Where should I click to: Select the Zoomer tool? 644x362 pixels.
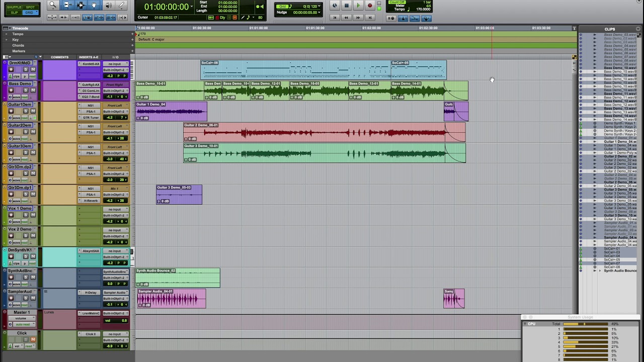(x=53, y=5)
